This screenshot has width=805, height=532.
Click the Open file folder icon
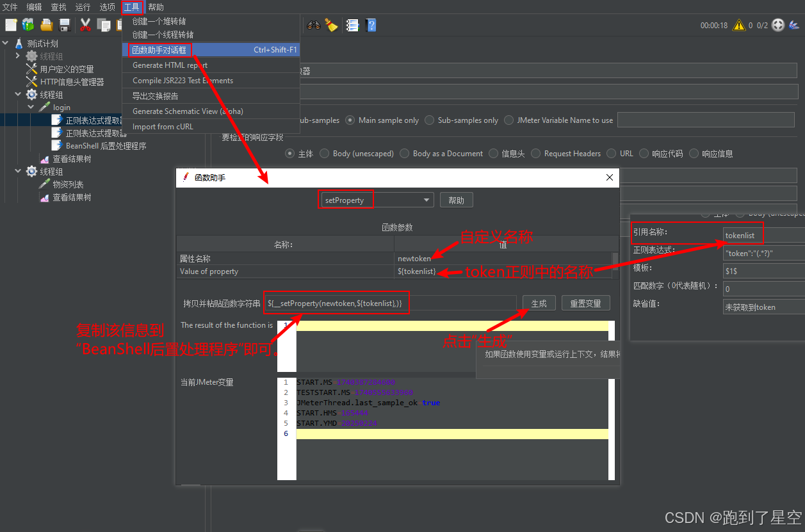tap(47, 25)
